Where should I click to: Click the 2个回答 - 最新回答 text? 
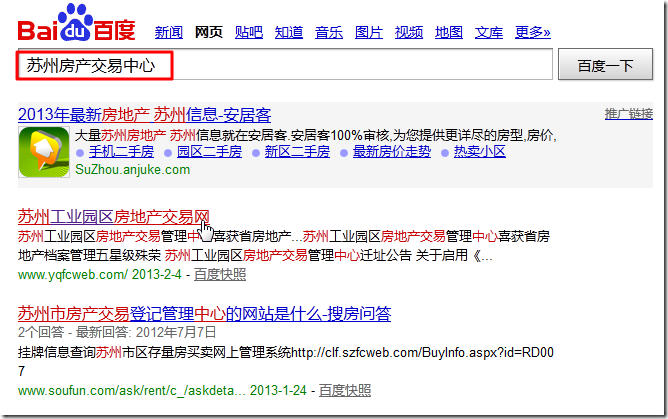[x=117, y=332]
